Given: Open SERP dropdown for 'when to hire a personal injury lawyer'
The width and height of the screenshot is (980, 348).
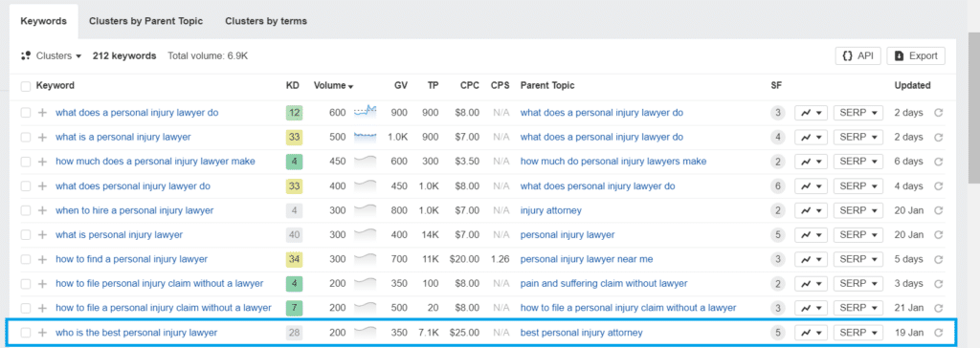Looking at the screenshot, I should 858,210.
